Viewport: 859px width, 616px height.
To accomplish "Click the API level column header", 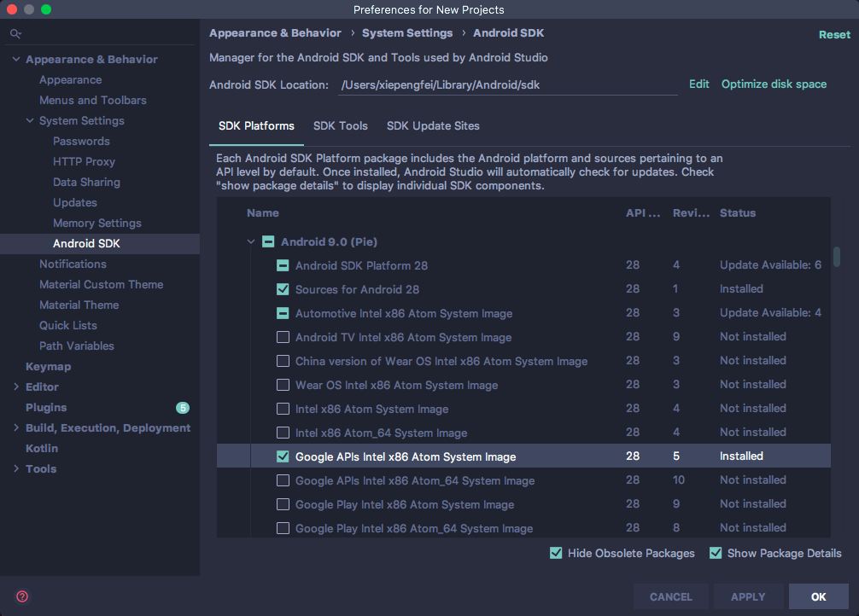I will (643, 213).
